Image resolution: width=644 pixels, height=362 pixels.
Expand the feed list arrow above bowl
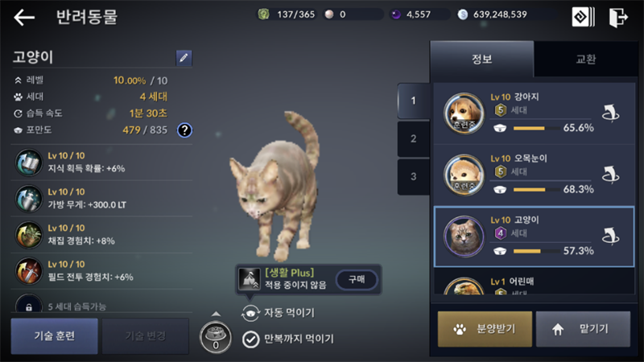point(216,314)
